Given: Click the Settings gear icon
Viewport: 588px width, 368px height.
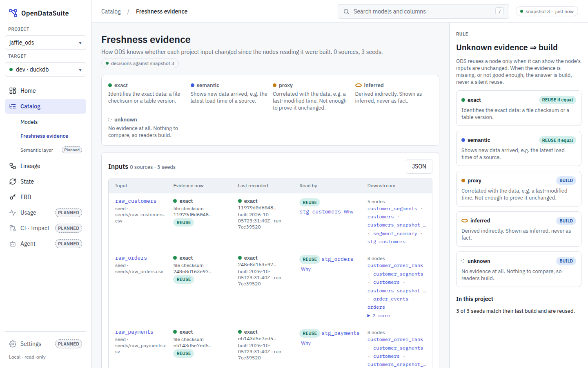Looking at the screenshot, I should [13, 344].
